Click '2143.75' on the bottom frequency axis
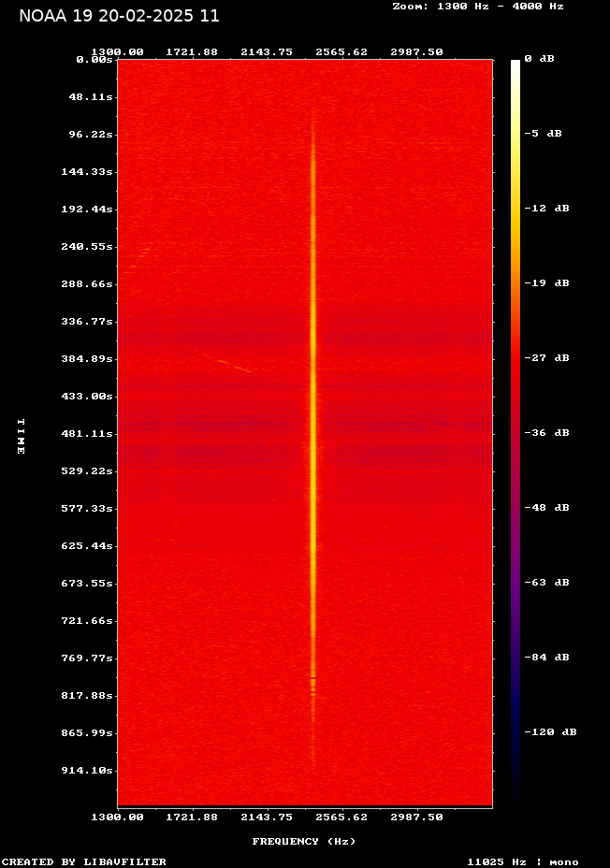 pyautogui.click(x=267, y=817)
